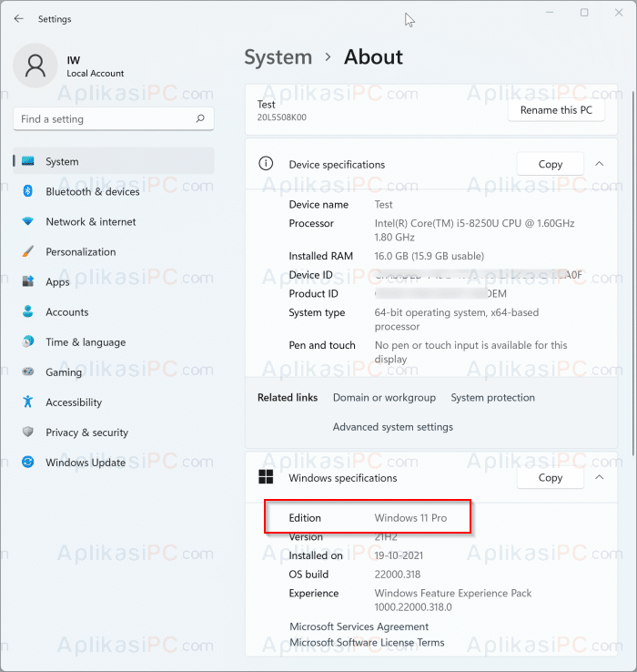Click the Windows logo icon
Viewport: 637px width, 672px height.
coord(266,477)
